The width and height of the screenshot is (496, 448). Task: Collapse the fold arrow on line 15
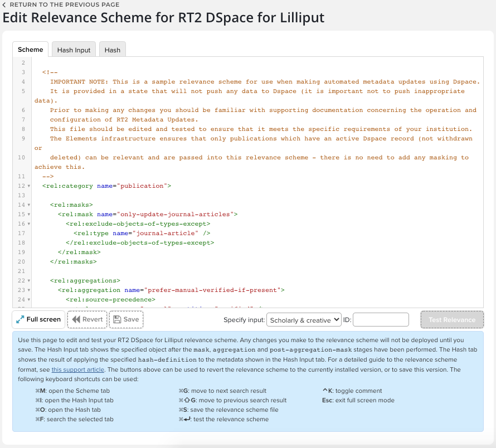coord(29,215)
